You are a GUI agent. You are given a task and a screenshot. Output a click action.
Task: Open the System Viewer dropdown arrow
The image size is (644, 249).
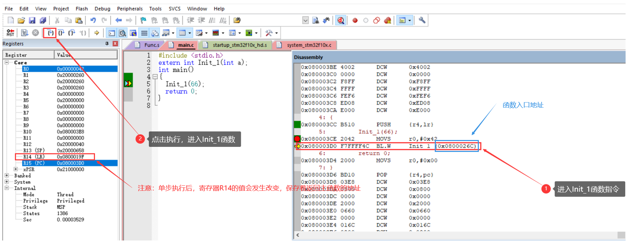256,33
